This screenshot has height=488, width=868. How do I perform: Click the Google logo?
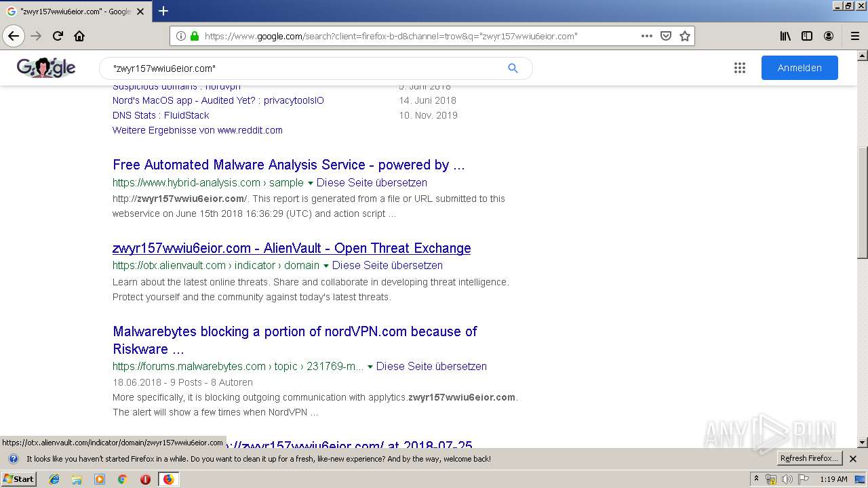pyautogui.click(x=46, y=68)
